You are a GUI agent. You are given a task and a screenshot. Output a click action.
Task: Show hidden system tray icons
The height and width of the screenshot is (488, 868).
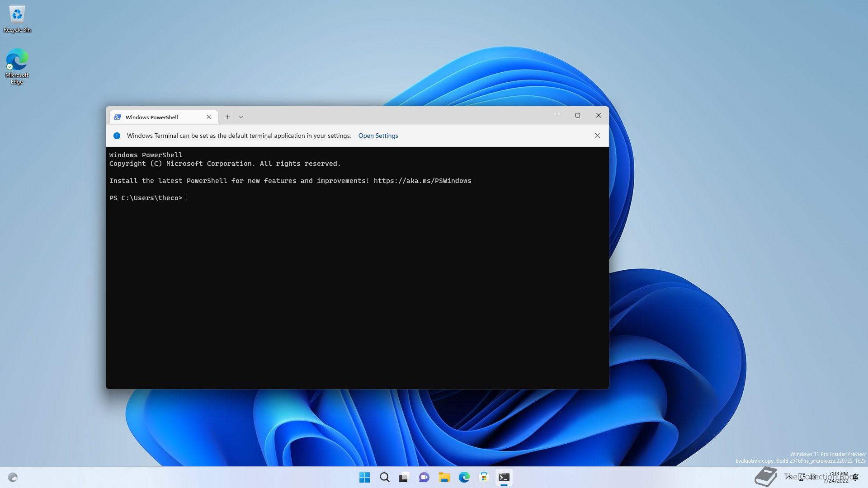point(789,477)
